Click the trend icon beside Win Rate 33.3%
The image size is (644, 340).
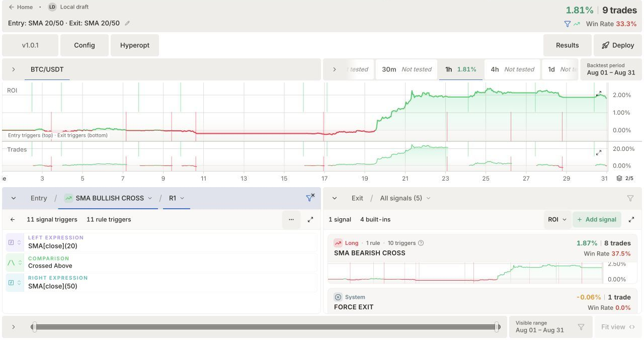pos(577,24)
